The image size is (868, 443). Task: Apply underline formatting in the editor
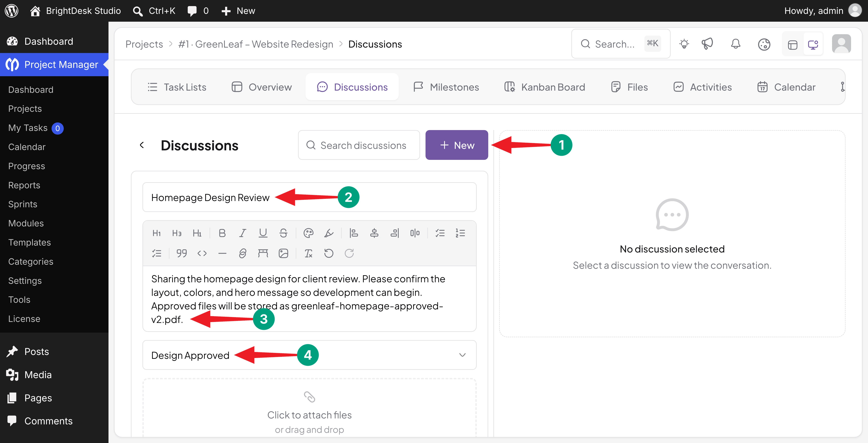click(x=263, y=233)
